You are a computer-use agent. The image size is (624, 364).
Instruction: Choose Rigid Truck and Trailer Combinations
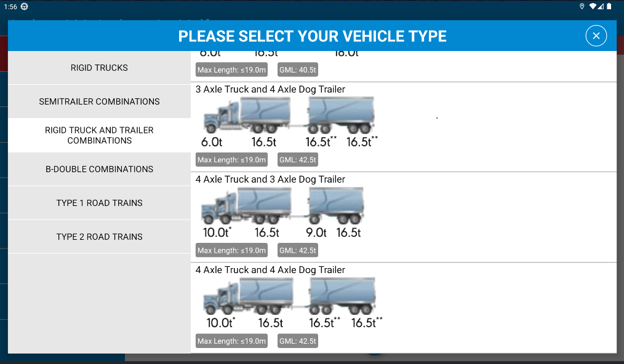point(99,135)
